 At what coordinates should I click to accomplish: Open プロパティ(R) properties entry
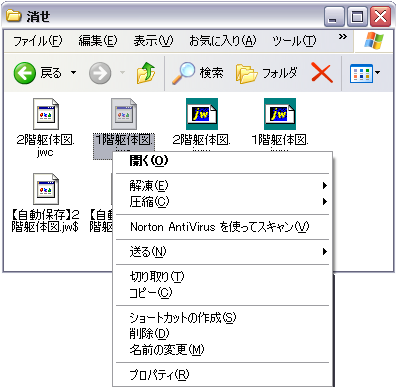click(222, 375)
